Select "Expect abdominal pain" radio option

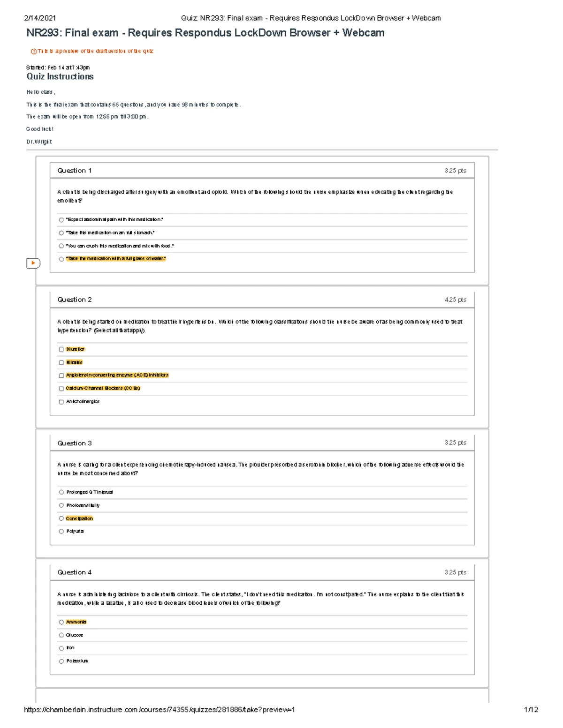pos(61,220)
